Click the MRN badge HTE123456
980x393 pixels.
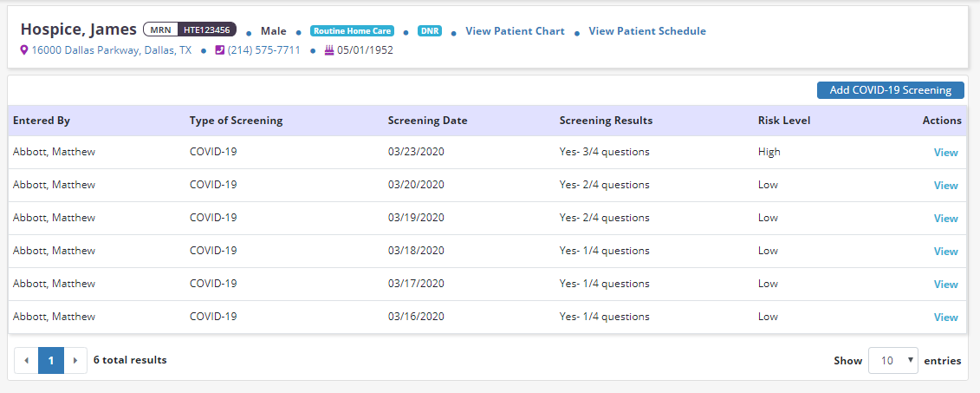point(189,29)
